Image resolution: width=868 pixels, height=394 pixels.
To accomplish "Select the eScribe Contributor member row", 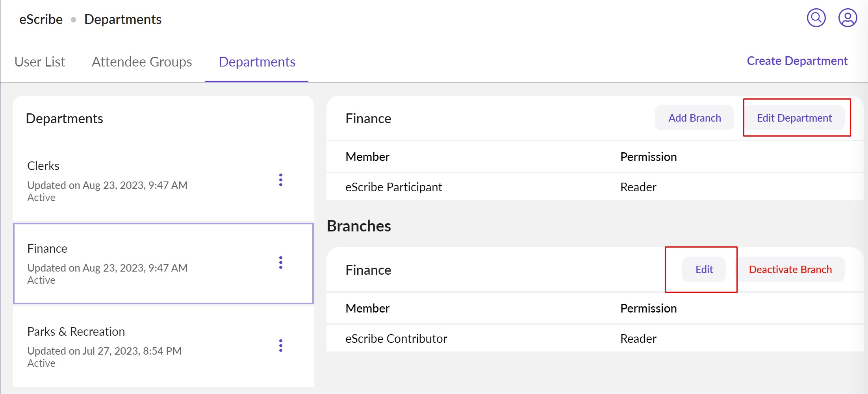I will coord(396,339).
